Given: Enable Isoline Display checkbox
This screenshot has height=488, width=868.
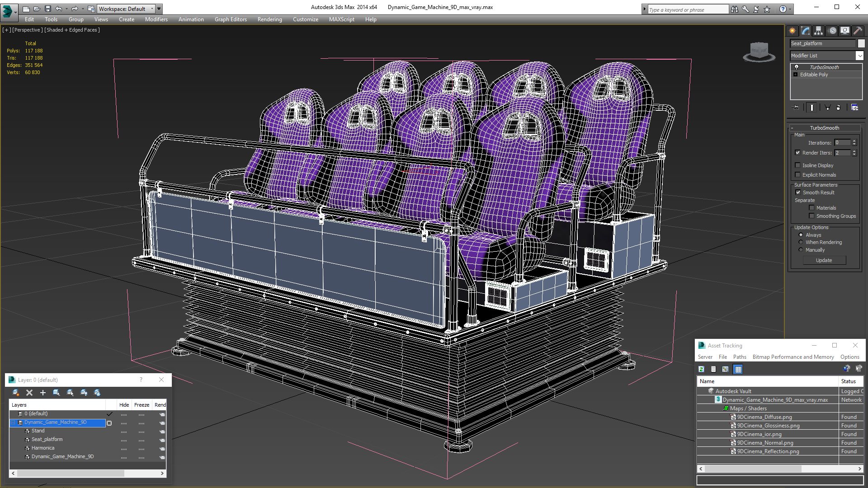Looking at the screenshot, I should 797,165.
